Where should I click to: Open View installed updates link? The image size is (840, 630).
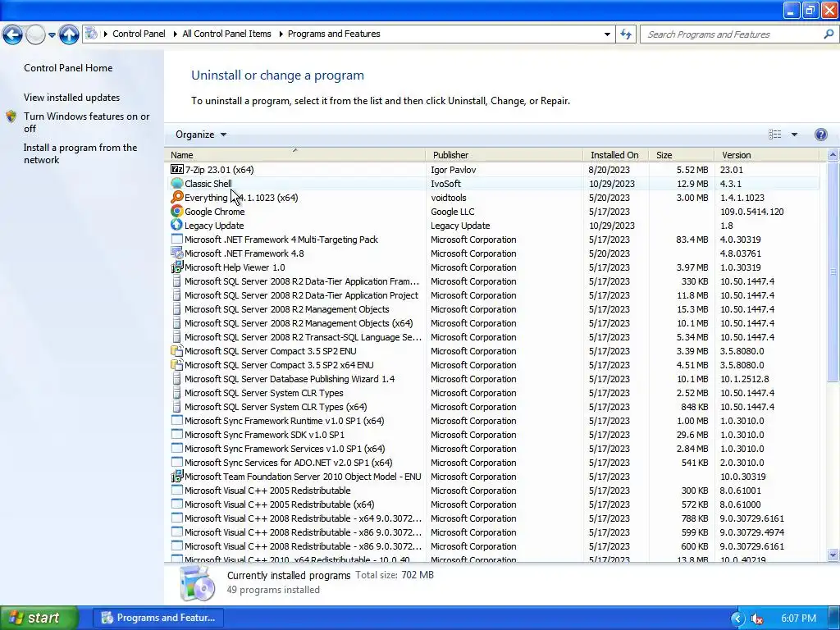click(x=72, y=98)
